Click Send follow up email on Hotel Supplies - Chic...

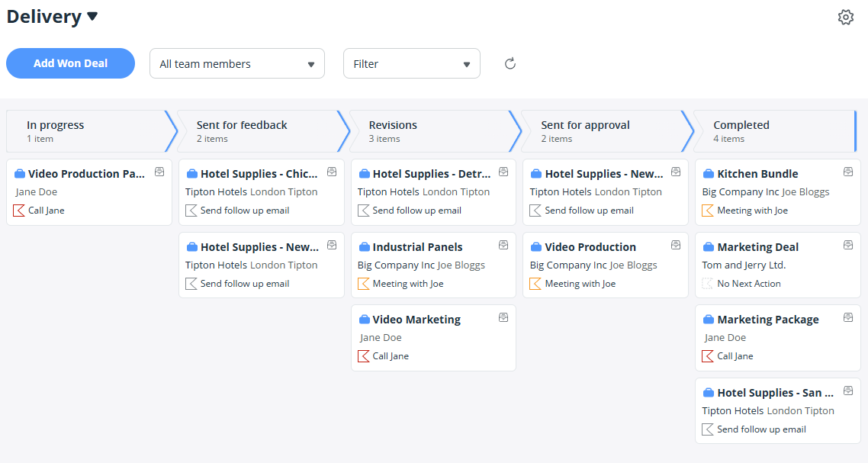[x=245, y=211]
